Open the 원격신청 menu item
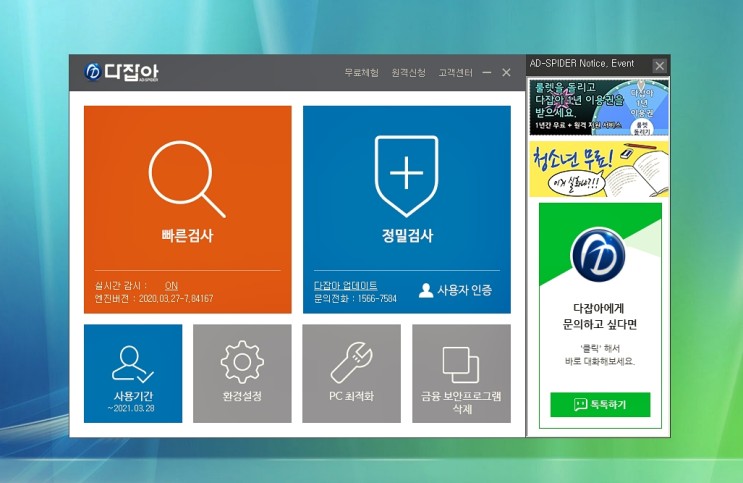 (x=408, y=73)
